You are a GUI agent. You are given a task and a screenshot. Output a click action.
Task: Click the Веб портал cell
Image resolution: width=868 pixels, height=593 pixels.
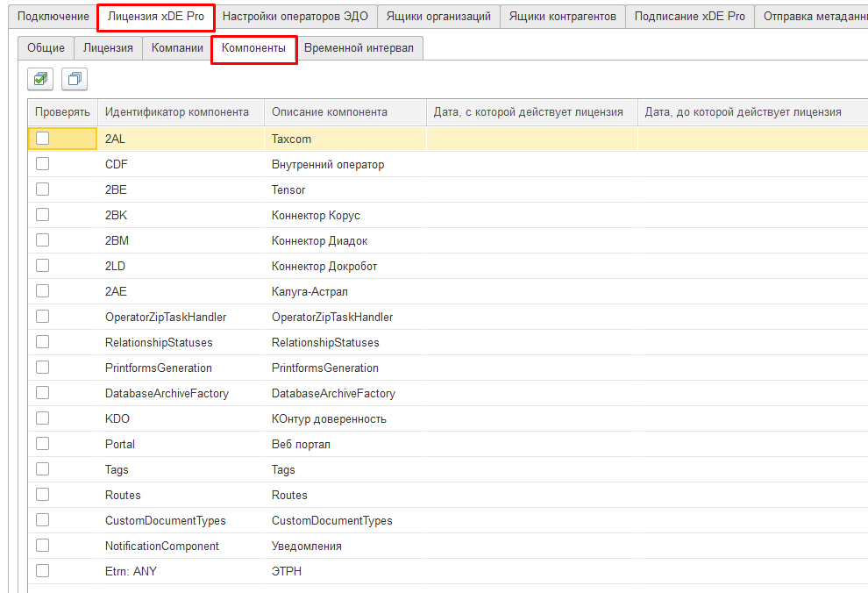pyautogui.click(x=345, y=445)
